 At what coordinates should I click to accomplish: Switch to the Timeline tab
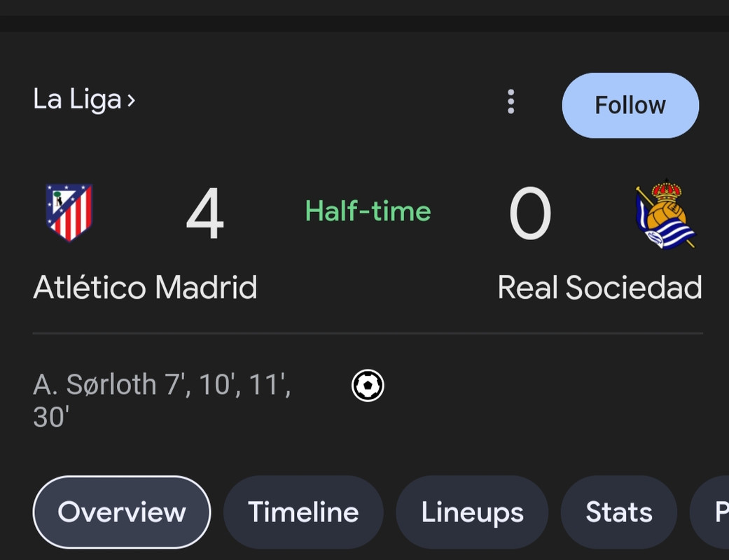[x=303, y=512]
